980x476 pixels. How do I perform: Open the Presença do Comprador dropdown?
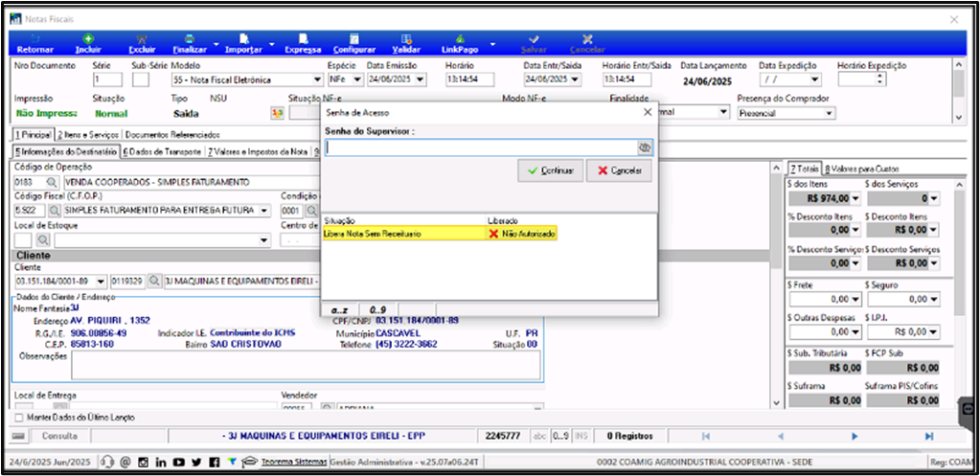[x=830, y=114]
